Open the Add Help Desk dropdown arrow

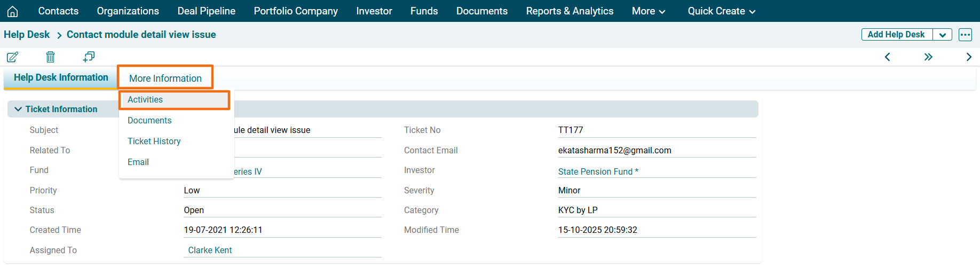pos(943,35)
